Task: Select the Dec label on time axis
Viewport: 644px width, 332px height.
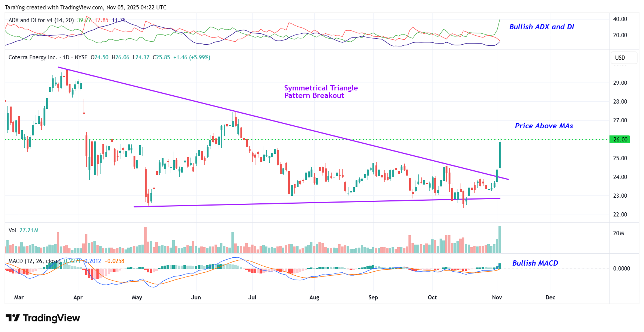Action: (x=550, y=297)
